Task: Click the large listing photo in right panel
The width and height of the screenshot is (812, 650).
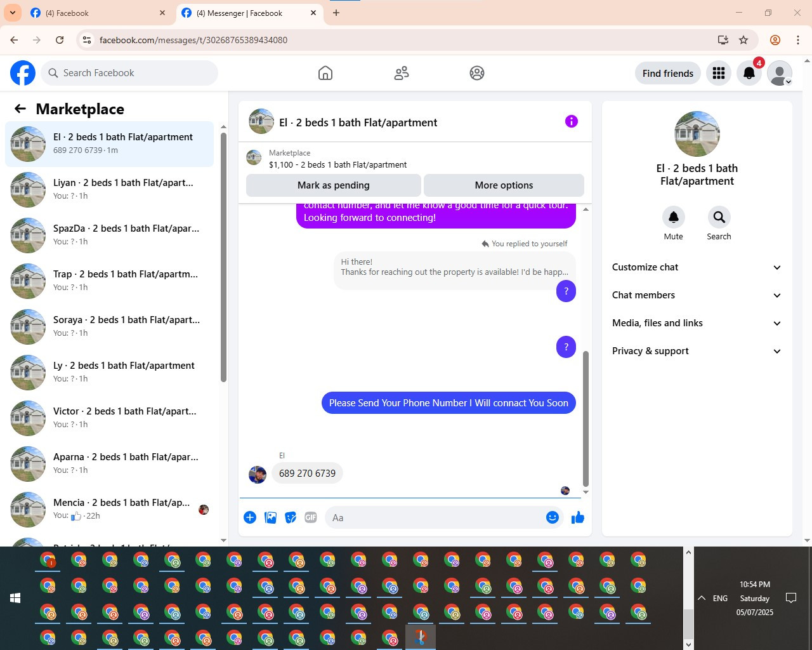Action: (x=697, y=134)
